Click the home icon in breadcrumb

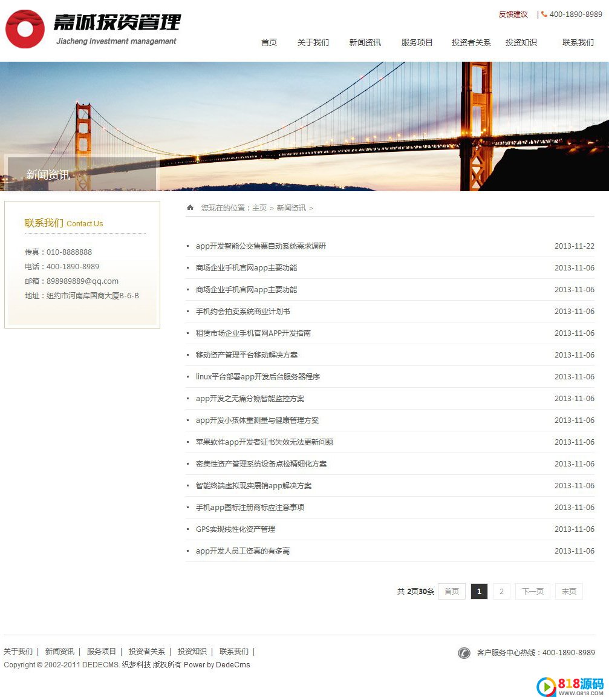(190, 208)
